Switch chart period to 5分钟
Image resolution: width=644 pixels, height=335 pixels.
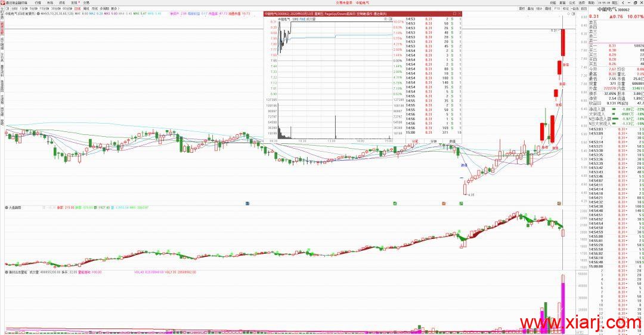pos(33,8)
